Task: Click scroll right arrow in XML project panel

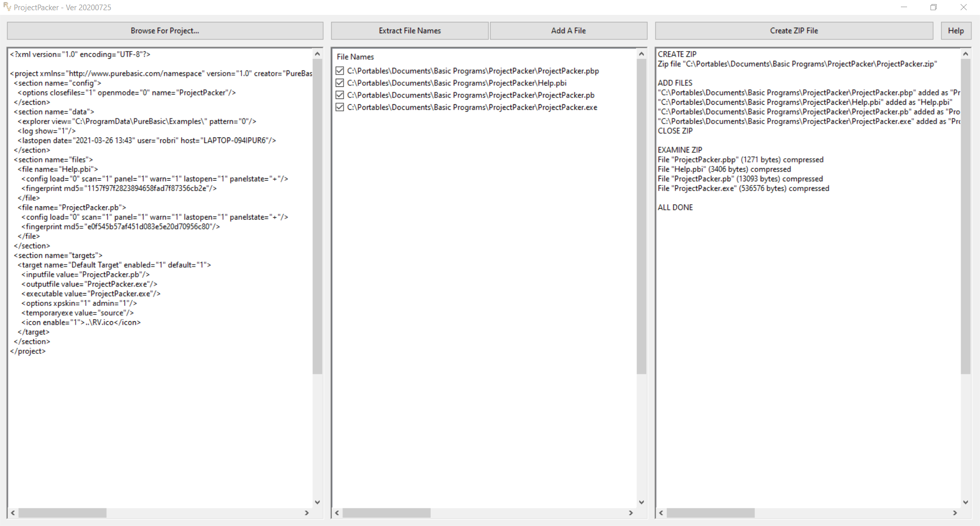Action: click(x=307, y=513)
